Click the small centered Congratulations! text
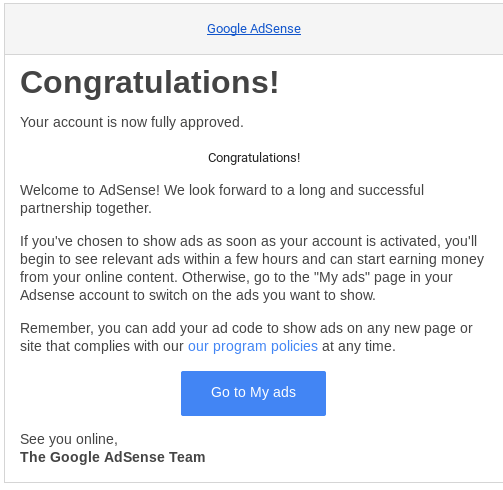This screenshot has width=503, height=490. point(254,158)
